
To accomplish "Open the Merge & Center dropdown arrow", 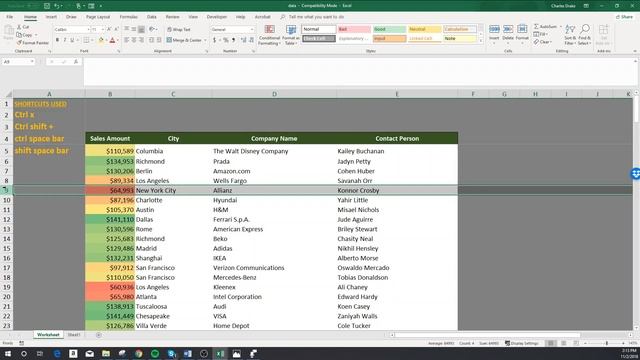I will coord(205,40).
